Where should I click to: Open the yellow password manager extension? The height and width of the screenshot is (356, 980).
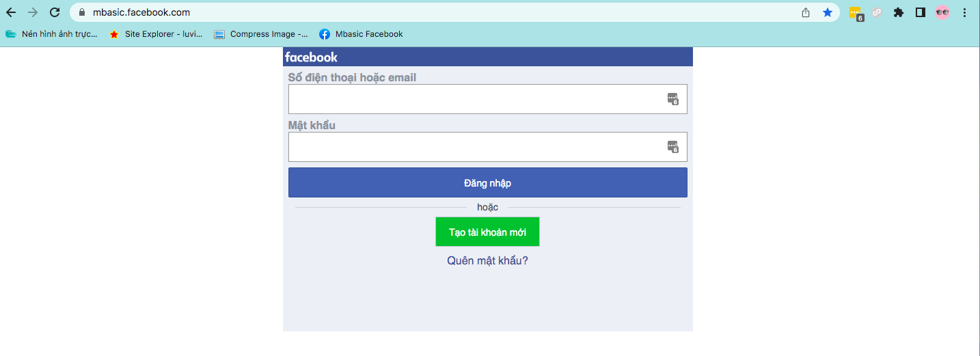pyautogui.click(x=856, y=13)
